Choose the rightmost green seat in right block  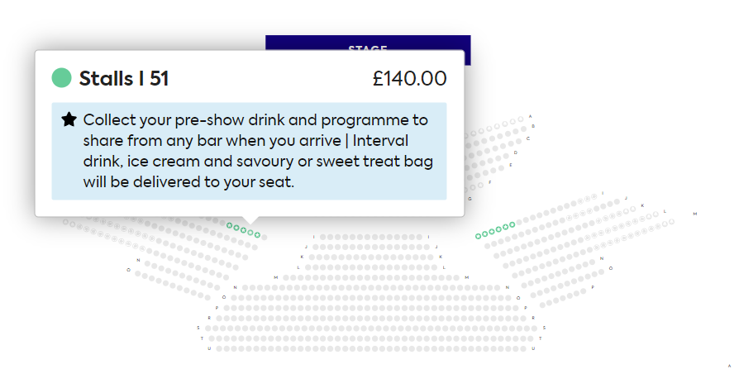click(x=512, y=225)
